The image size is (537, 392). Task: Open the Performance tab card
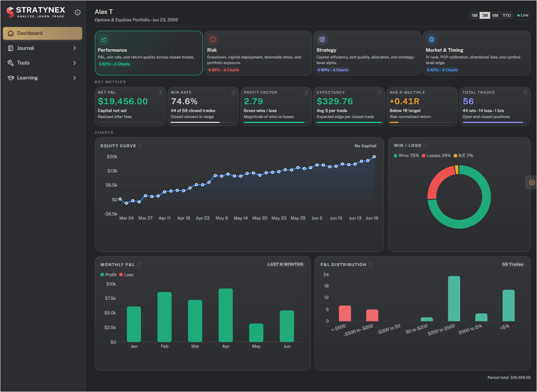[149, 53]
